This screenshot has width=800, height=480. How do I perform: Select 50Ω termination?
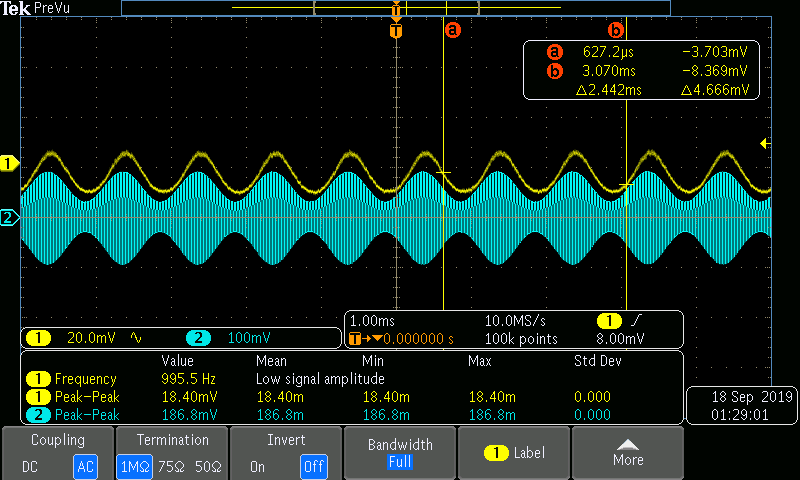[208, 467]
